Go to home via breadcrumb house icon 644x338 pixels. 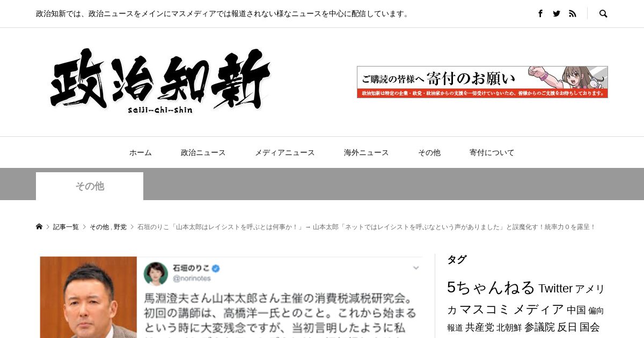click(39, 227)
